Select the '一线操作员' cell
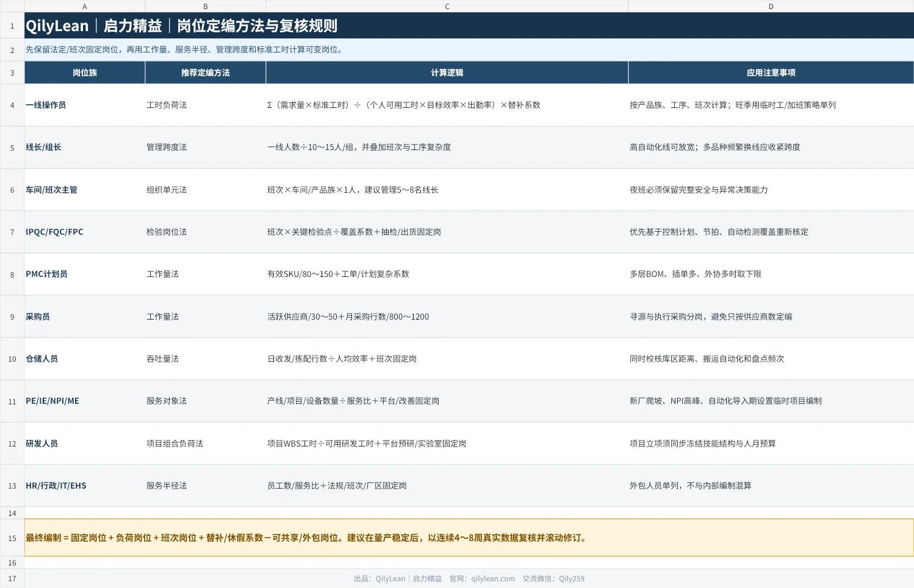This screenshot has width=914, height=588. (x=85, y=105)
